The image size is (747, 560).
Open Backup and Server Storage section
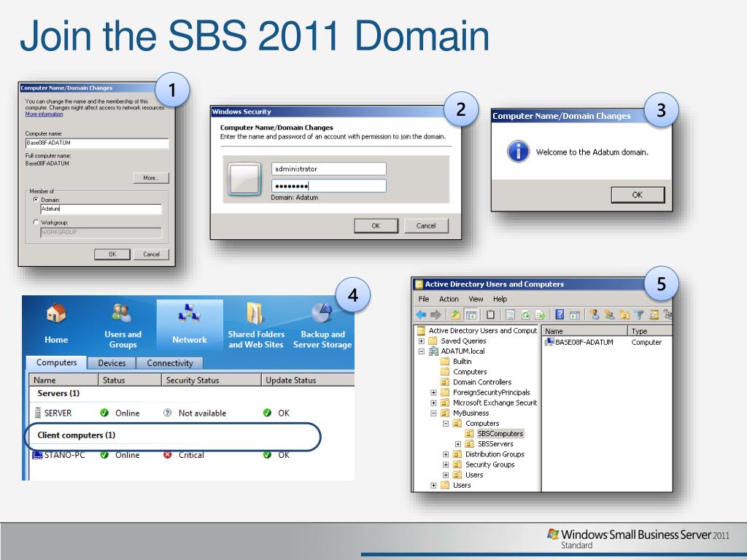pos(322,326)
